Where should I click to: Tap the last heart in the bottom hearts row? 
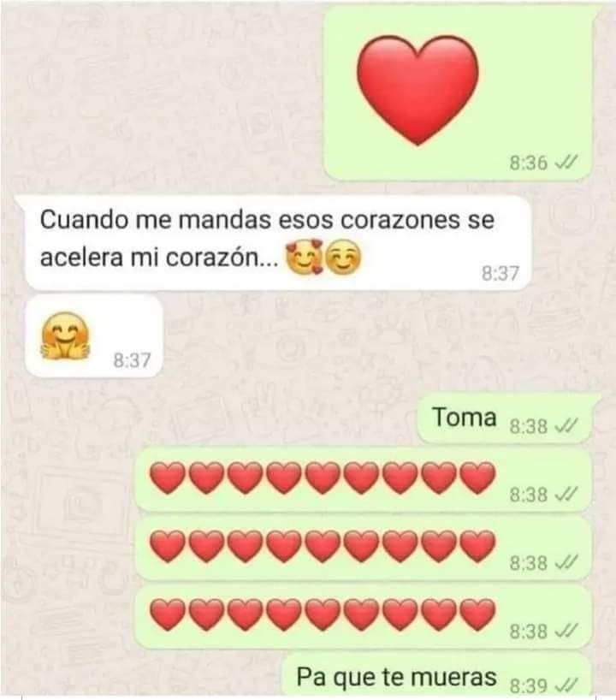[477, 614]
